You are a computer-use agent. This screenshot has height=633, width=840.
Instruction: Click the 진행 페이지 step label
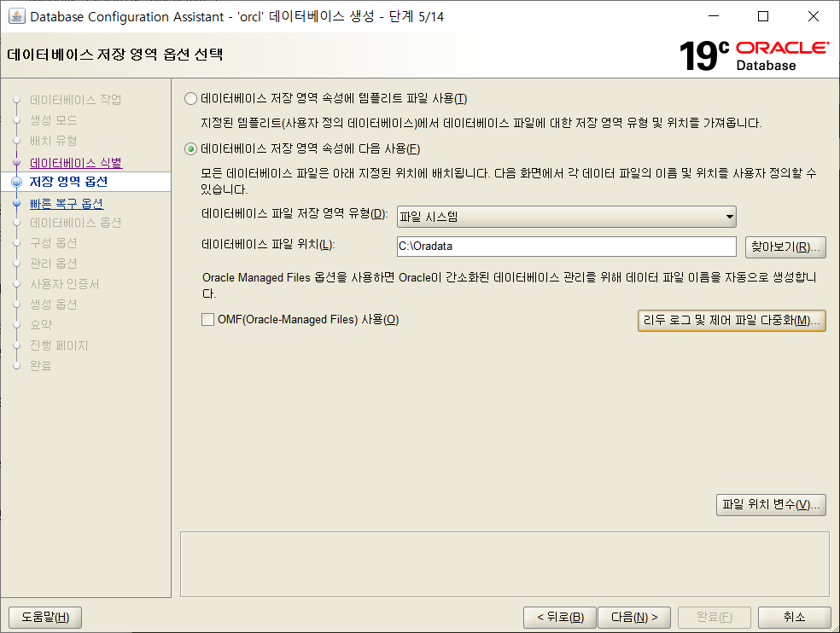coord(59,346)
